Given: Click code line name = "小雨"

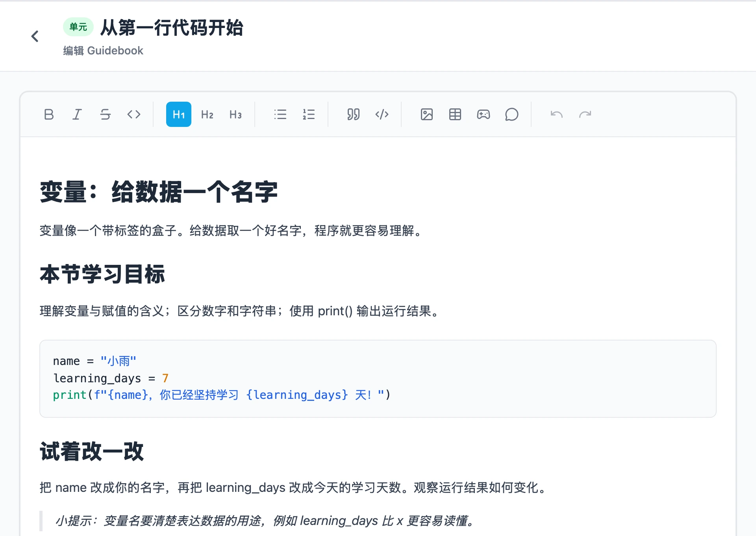Looking at the screenshot, I should pyautogui.click(x=94, y=361).
